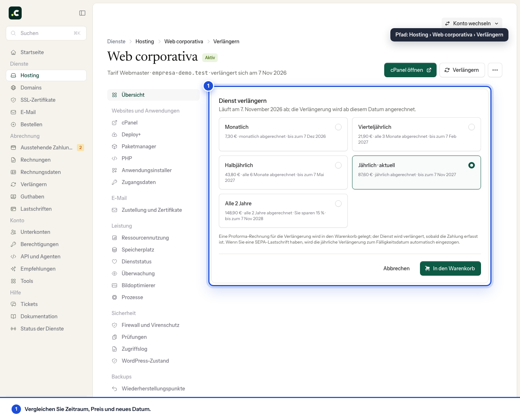Open the E-Mail envelope icon in sidebar
Image resolution: width=520 pixels, height=420 pixels.
[x=13, y=112]
